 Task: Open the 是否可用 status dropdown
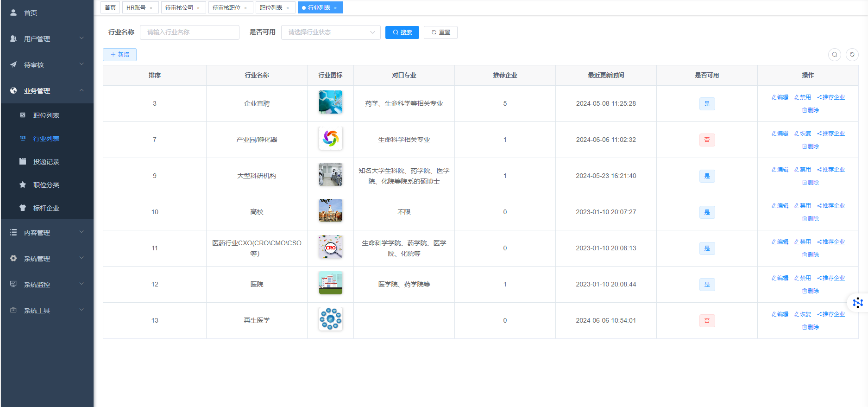(x=330, y=32)
